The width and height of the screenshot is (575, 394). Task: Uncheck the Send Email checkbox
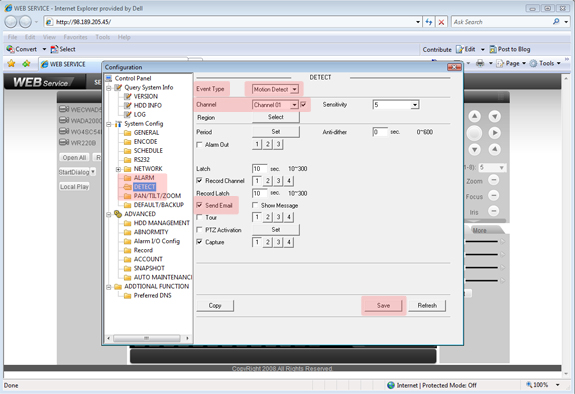[199, 205]
